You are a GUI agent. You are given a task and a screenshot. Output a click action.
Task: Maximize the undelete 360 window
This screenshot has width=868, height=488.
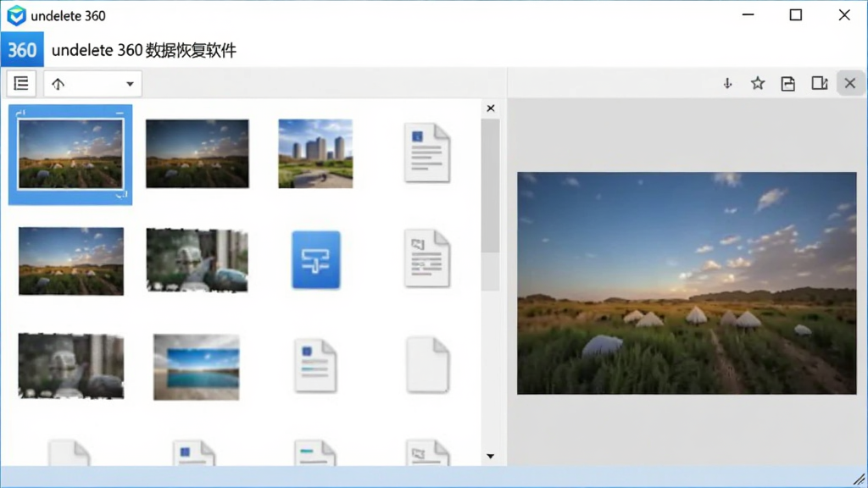[795, 15]
